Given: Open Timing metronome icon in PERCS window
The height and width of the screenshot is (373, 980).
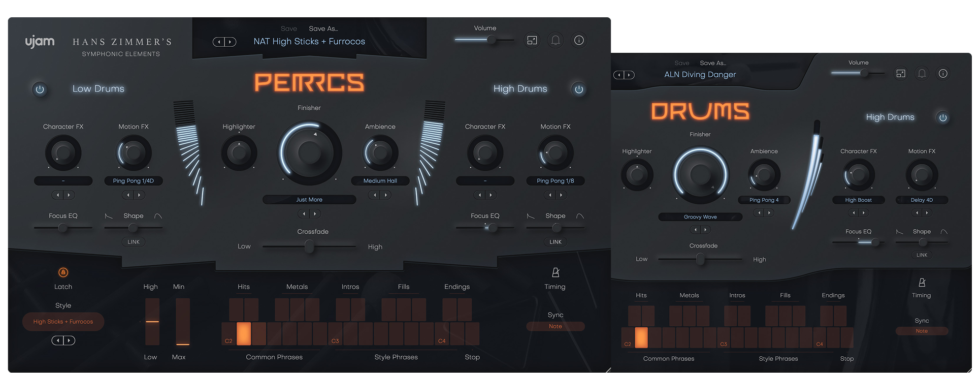Looking at the screenshot, I should [x=556, y=272].
